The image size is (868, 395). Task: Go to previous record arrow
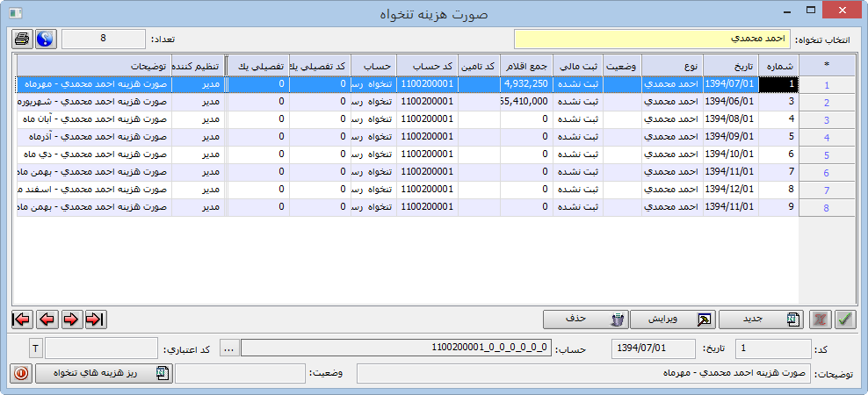[47, 320]
